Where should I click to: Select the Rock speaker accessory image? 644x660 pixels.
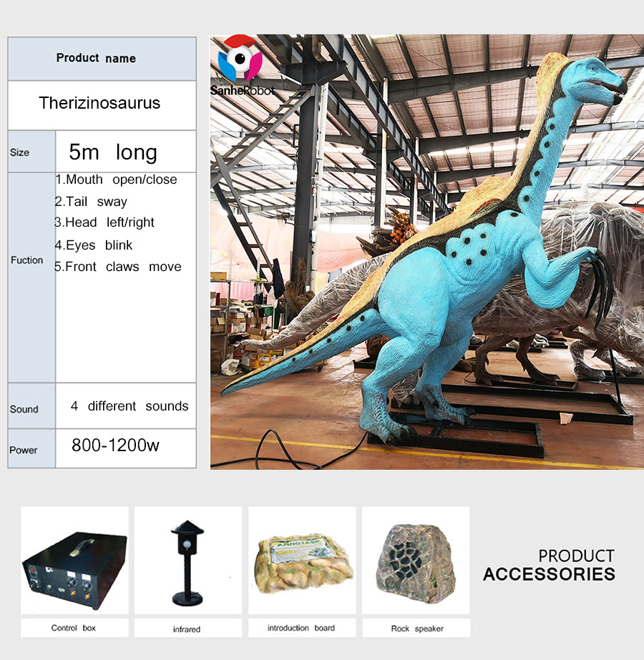(414, 561)
